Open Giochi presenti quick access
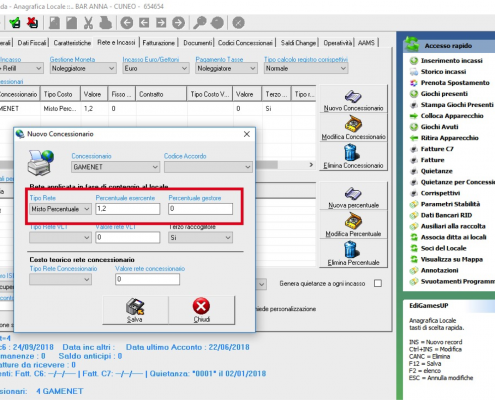This screenshot has height=400, width=495. coord(444,94)
